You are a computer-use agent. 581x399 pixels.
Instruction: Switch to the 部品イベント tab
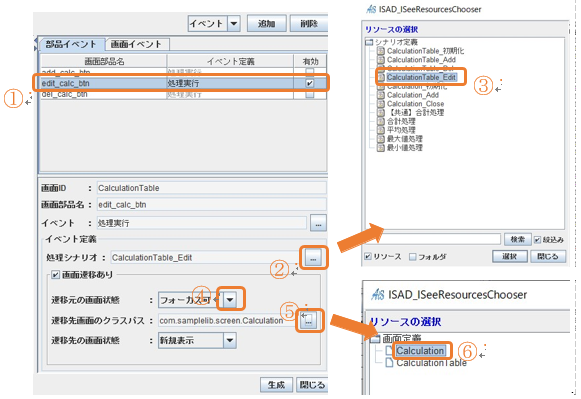[71, 44]
